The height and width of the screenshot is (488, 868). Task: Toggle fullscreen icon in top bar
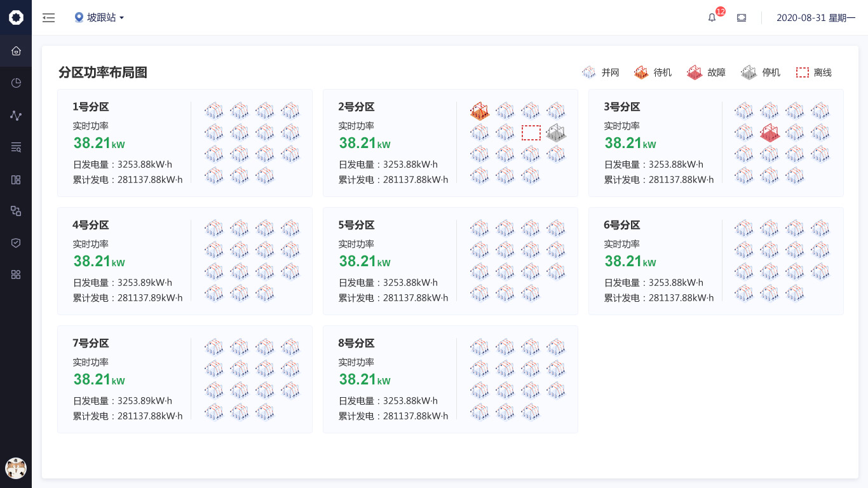(742, 18)
